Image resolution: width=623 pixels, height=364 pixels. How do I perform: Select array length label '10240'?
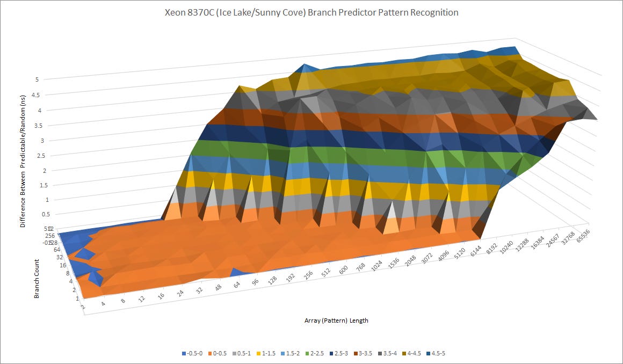(507, 247)
